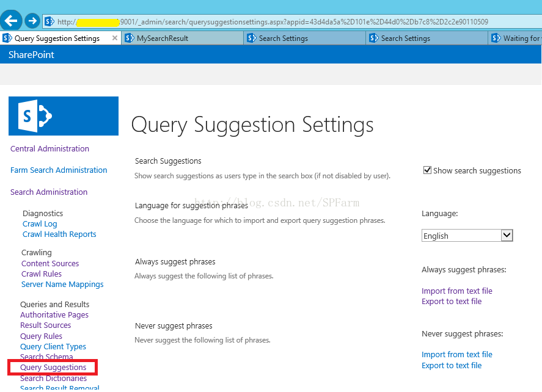Click the URL address bar field

pyautogui.click(x=292, y=22)
